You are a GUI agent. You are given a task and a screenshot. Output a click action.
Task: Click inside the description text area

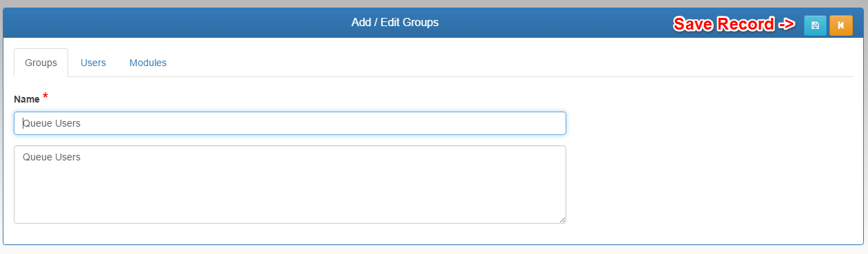(x=290, y=184)
